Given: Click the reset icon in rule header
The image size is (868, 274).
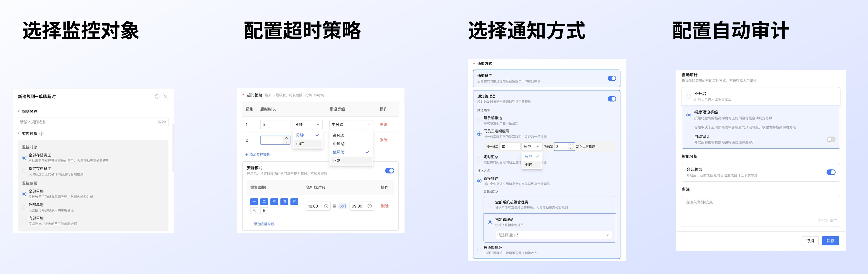Looking at the screenshot, I should point(157,96).
